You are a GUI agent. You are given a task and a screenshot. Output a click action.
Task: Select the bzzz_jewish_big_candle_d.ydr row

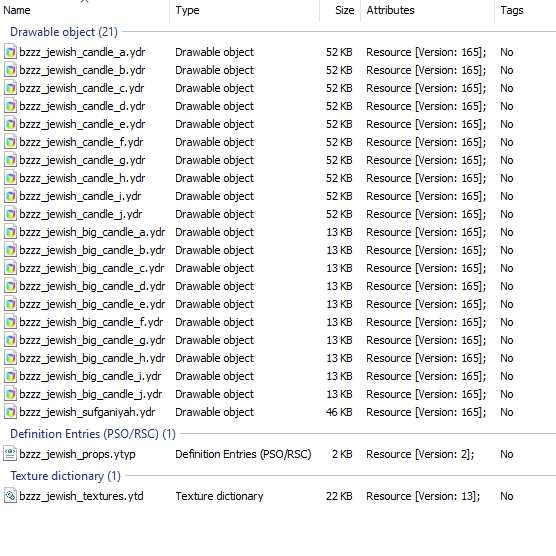(278, 286)
